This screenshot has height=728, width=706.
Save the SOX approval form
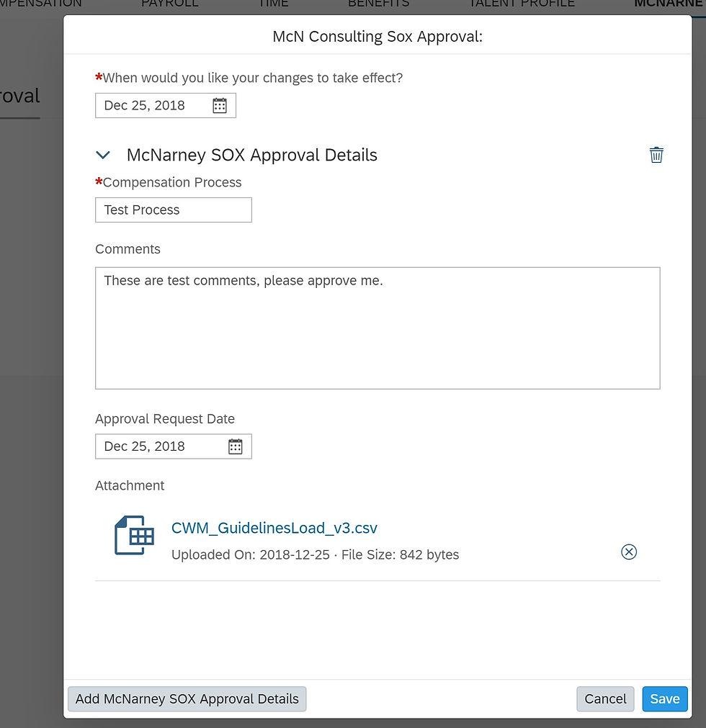click(x=664, y=698)
